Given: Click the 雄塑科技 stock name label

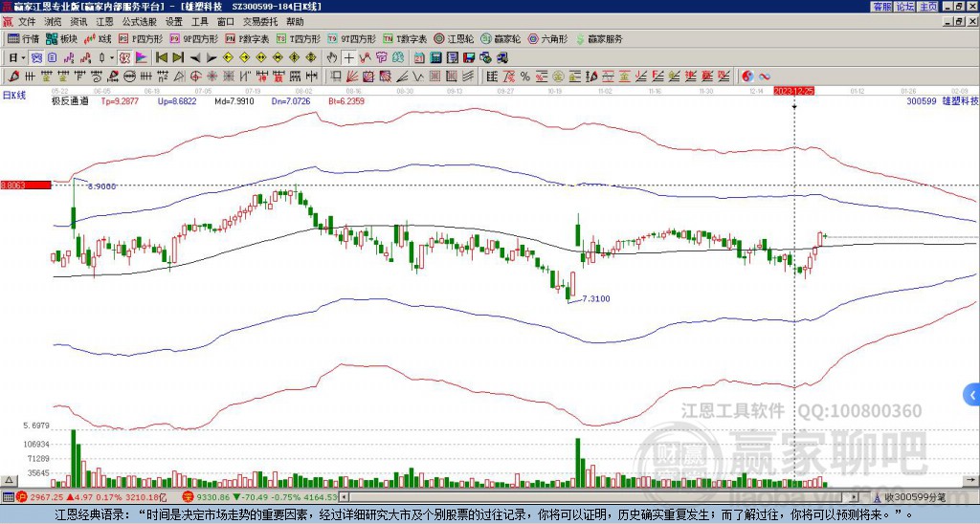Looking at the screenshot, I should [960, 100].
